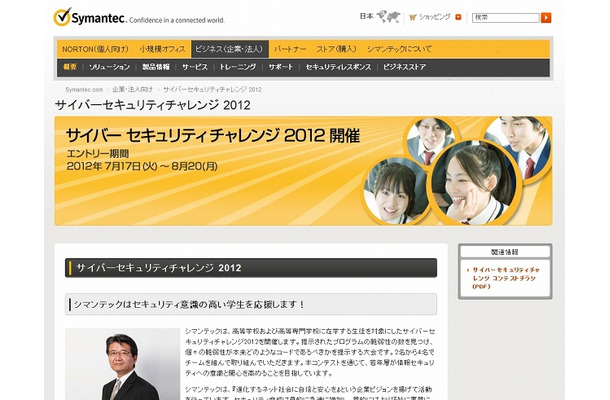Open the サービス submenu item
This screenshot has height=400, width=610.
[x=195, y=67]
